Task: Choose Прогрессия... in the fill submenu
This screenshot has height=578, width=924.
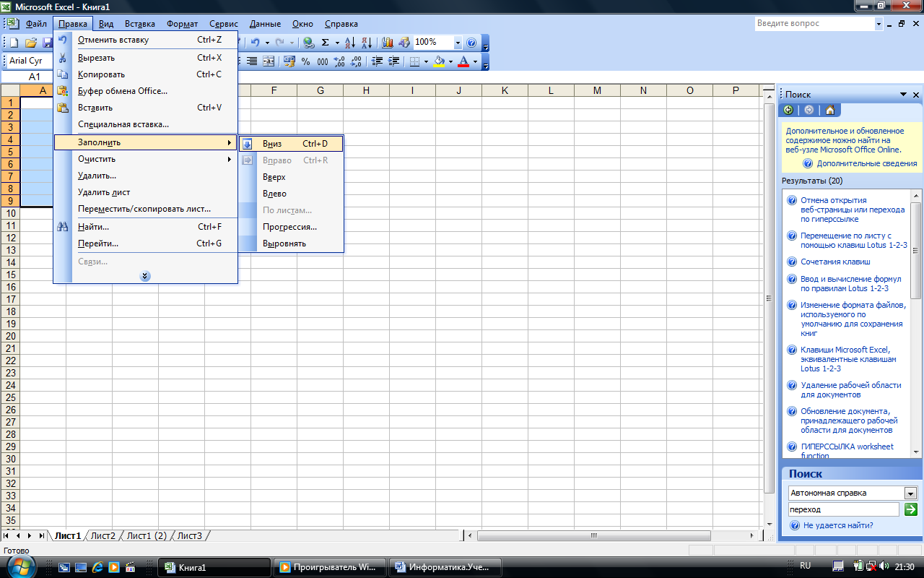Action: click(x=291, y=227)
